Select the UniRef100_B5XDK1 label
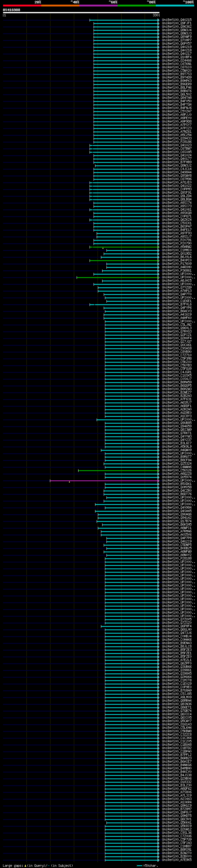 176,484
